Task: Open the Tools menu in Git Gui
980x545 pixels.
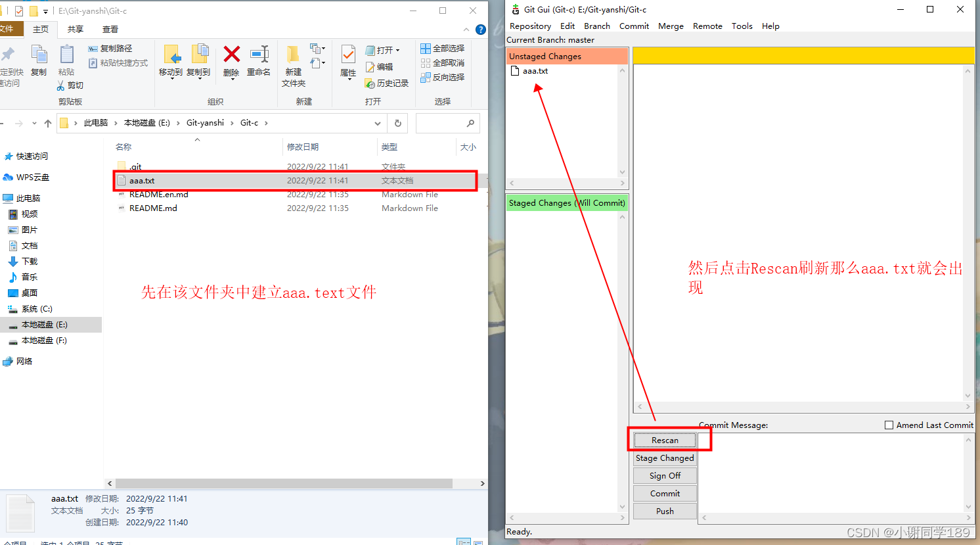Action: [742, 26]
